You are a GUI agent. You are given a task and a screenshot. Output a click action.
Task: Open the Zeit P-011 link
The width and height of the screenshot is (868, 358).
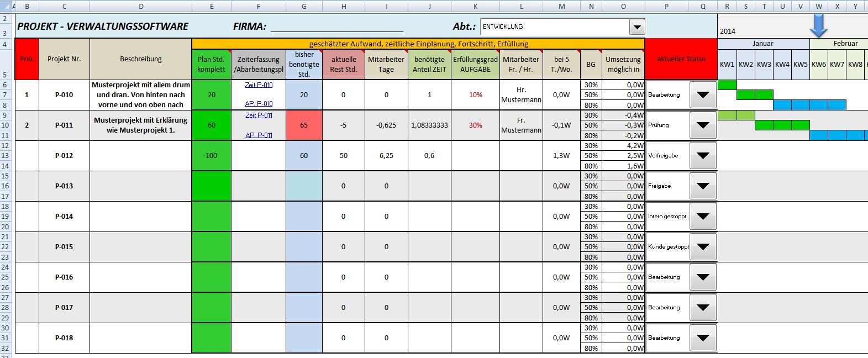click(x=259, y=115)
